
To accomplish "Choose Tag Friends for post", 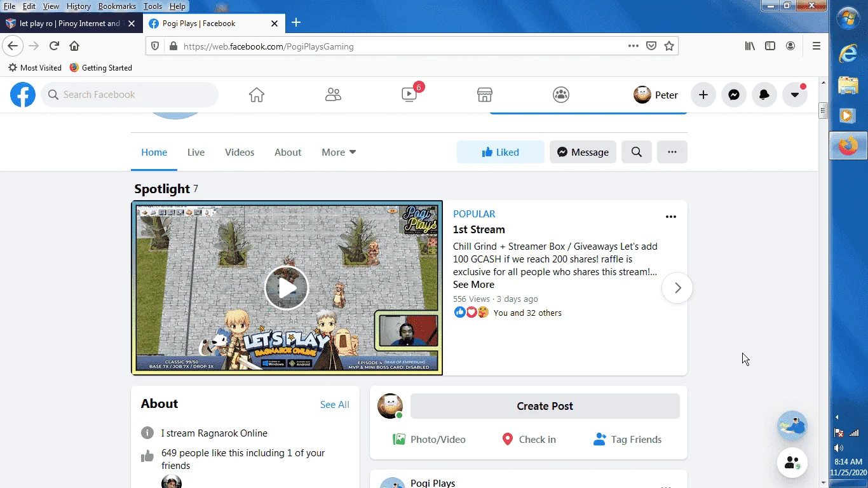I will pyautogui.click(x=628, y=439).
